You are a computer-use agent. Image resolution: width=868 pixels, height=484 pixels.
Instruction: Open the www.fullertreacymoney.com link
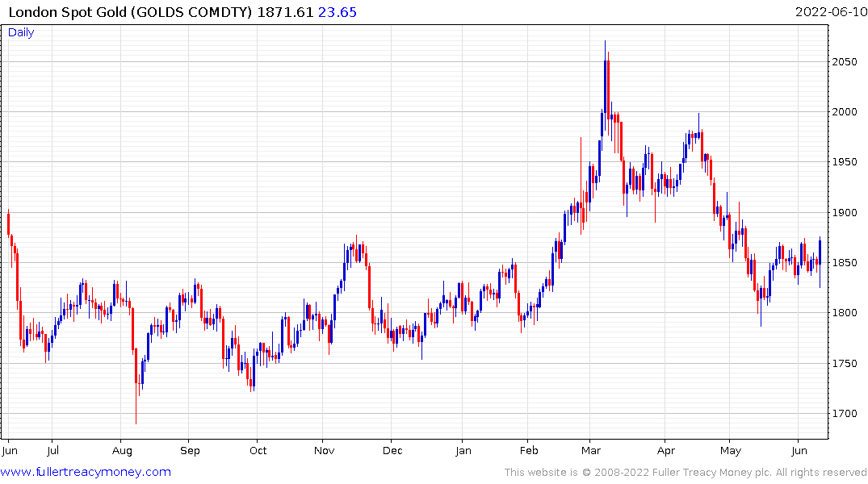pyautogui.click(x=86, y=473)
